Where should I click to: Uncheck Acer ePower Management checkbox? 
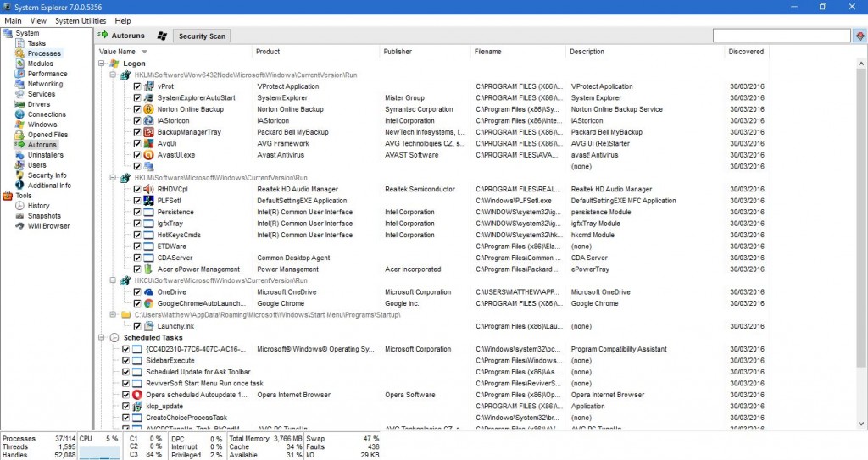(137, 269)
